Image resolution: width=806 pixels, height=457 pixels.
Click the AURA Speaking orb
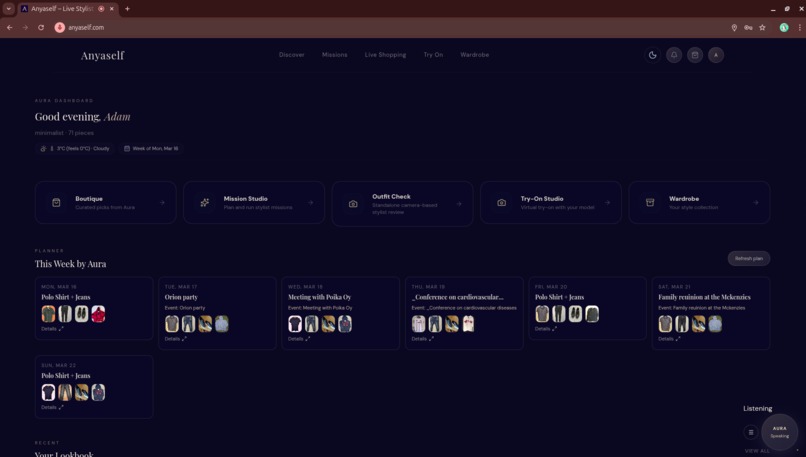tap(779, 432)
